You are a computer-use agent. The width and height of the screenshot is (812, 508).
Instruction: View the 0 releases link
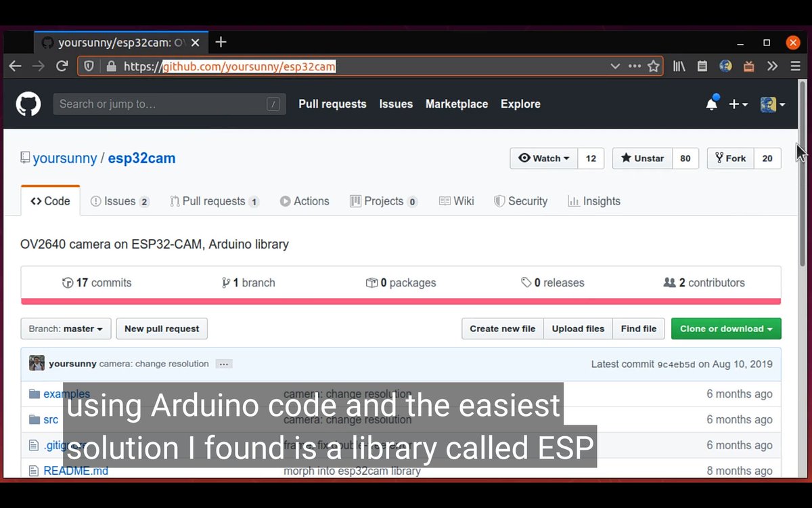[553, 283]
